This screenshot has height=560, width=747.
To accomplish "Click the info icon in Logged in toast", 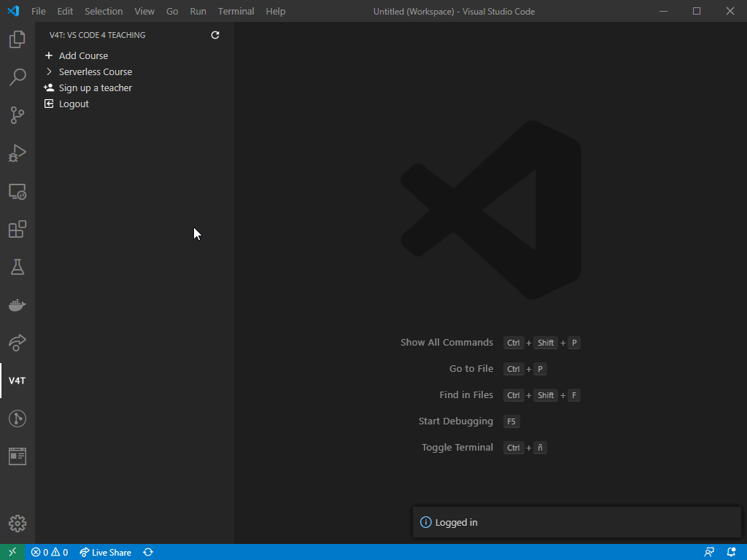I will point(425,522).
